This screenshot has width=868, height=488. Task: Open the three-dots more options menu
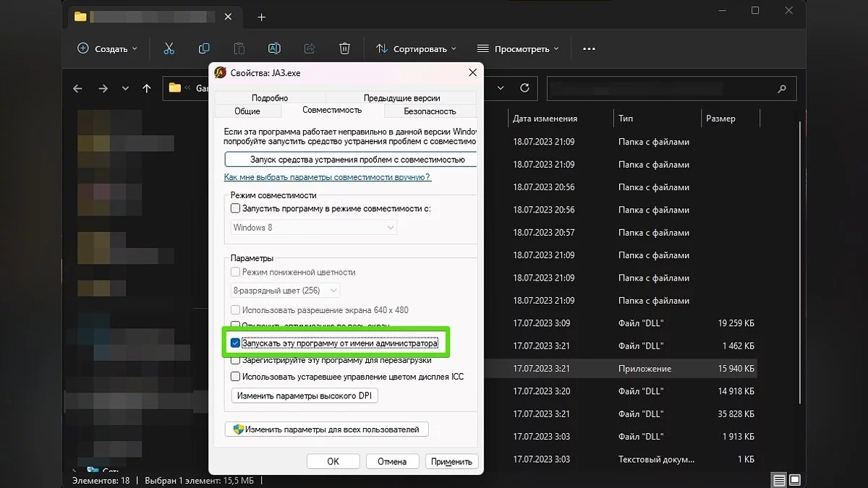[x=589, y=48]
